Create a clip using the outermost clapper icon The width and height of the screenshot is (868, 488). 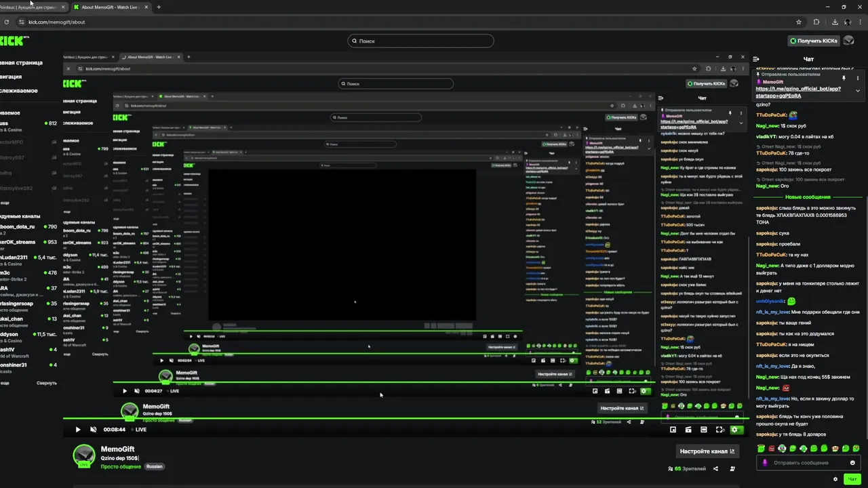pos(688,429)
